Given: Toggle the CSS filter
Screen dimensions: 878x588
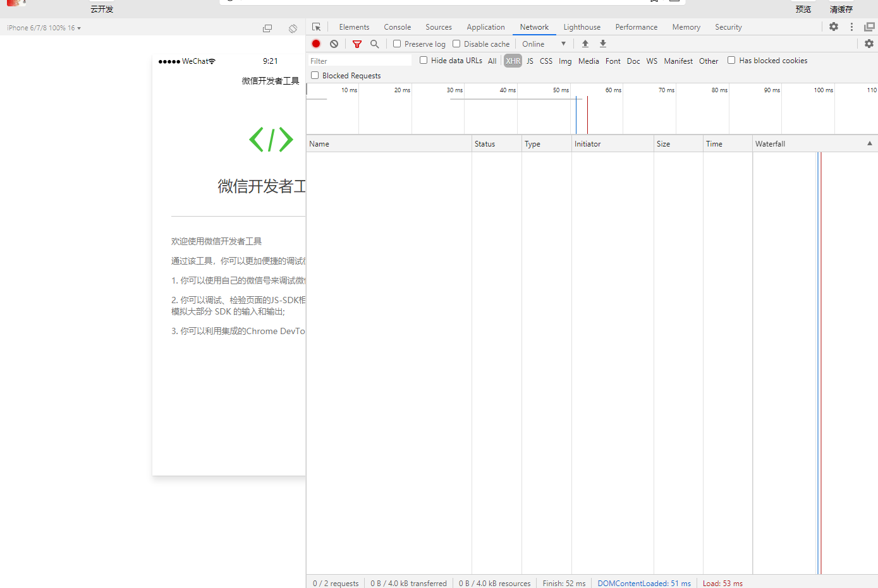Looking at the screenshot, I should pyautogui.click(x=546, y=61).
